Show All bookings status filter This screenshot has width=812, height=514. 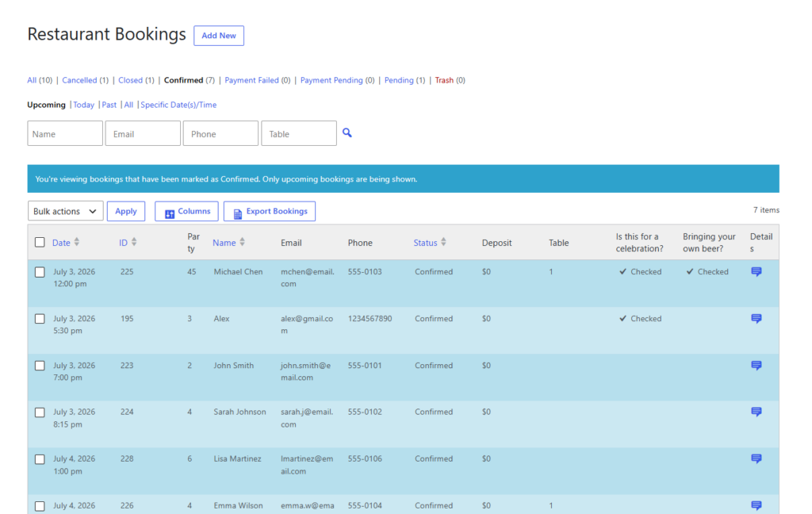coord(32,80)
